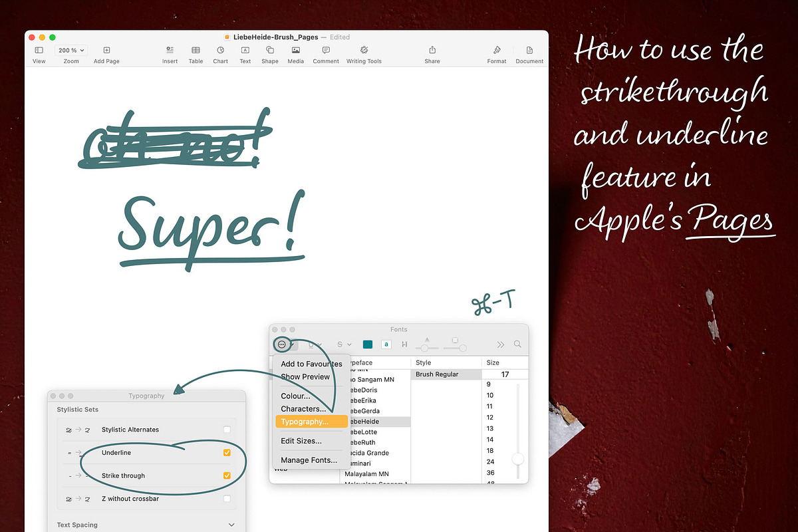
Task: Uncheck the Underline checkbox in Typography
Action: click(x=227, y=453)
